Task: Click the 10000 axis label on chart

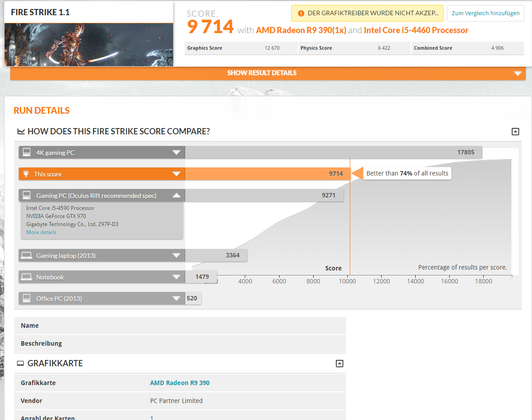Action: point(347,281)
